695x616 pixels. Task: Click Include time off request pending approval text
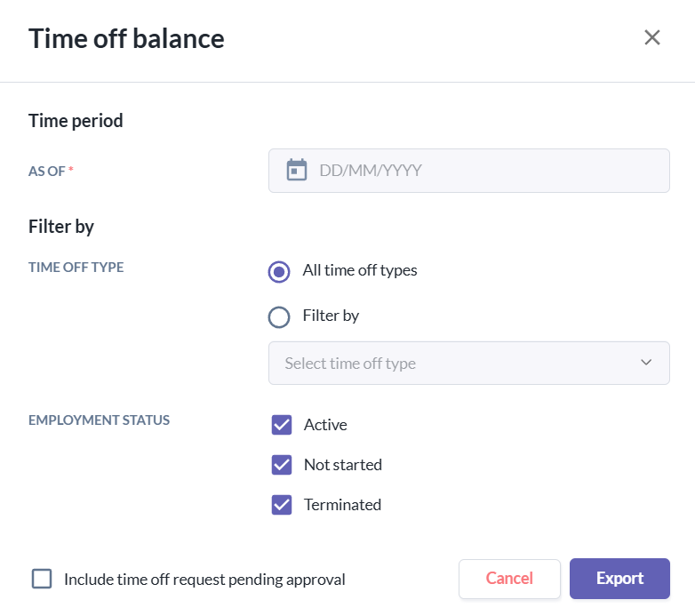[x=204, y=580]
